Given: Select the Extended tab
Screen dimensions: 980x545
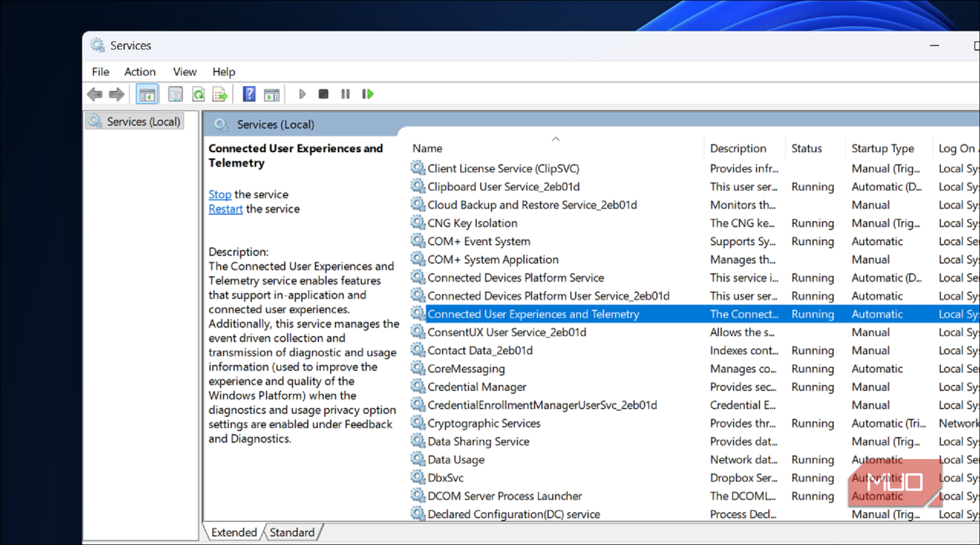Looking at the screenshot, I should point(233,532).
